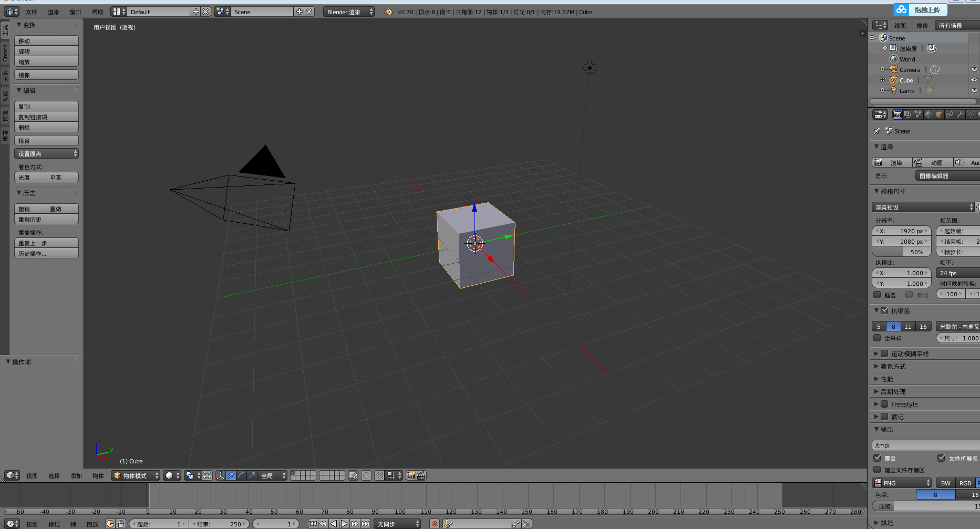Open the 文件 menu
This screenshot has height=529, width=980.
point(32,12)
